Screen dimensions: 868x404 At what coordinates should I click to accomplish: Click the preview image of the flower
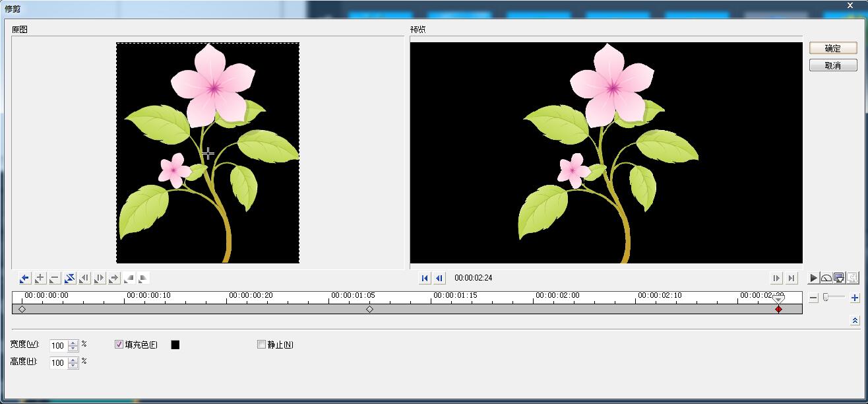(x=606, y=152)
